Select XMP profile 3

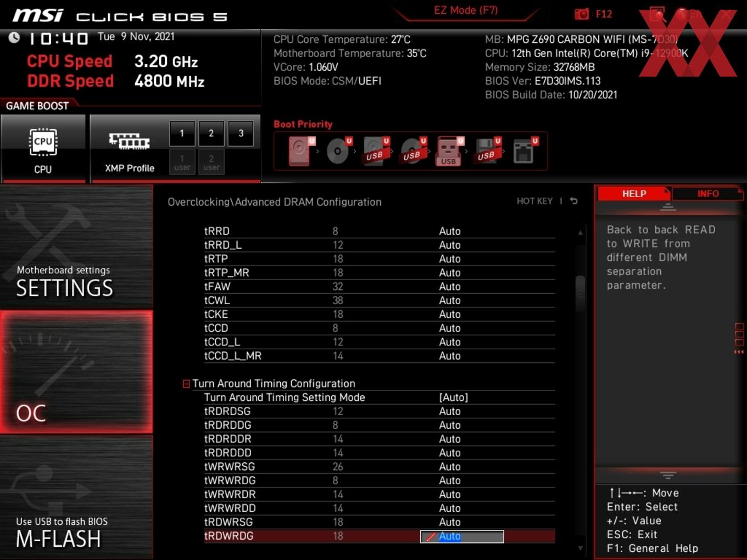pyautogui.click(x=241, y=133)
